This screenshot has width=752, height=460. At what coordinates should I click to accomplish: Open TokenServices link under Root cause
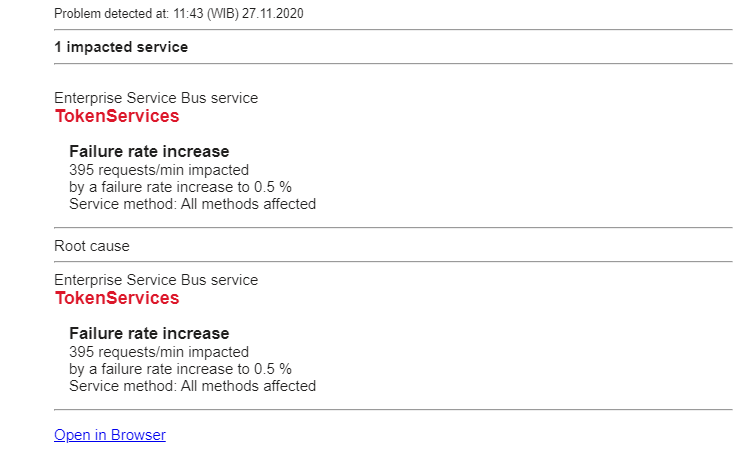117,298
